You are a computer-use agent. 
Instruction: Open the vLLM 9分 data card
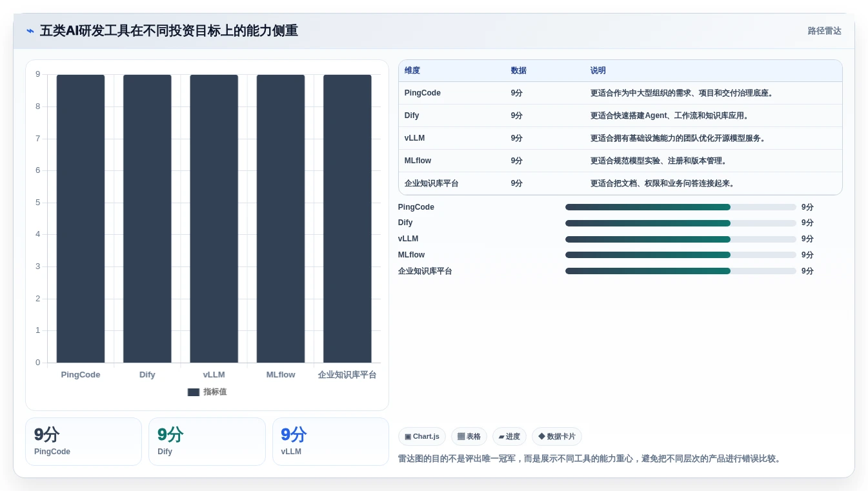(330, 441)
